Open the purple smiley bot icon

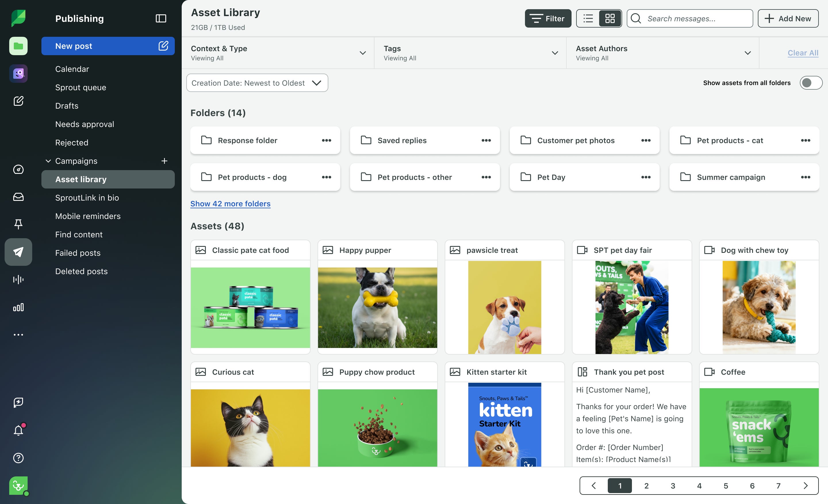pyautogui.click(x=18, y=73)
